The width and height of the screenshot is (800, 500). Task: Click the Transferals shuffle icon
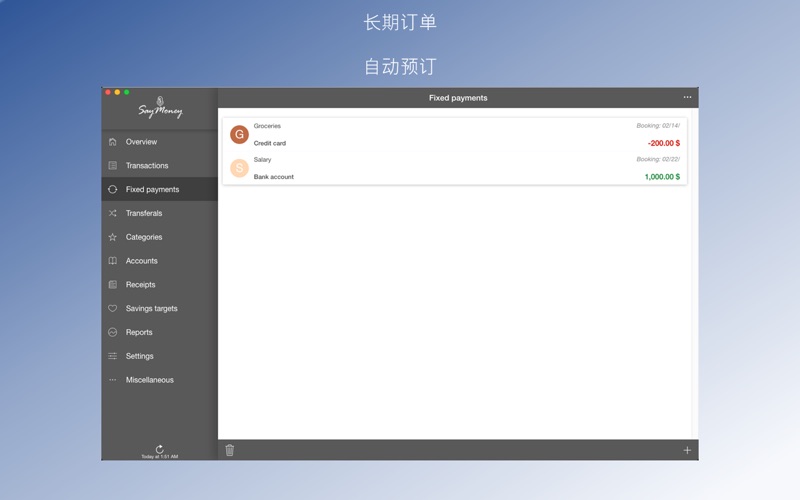pos(113,213)
